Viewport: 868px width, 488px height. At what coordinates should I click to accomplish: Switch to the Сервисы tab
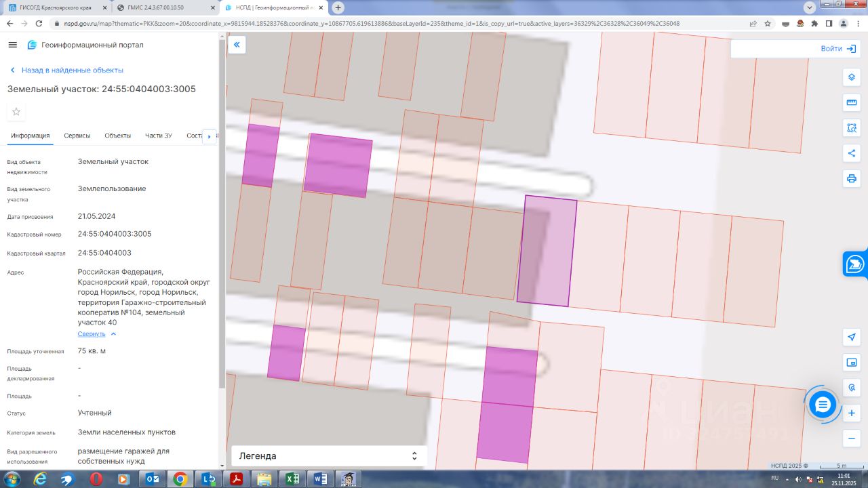(x=77, y=136)
